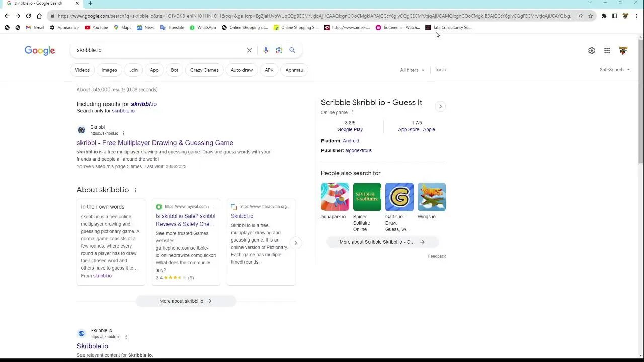Open App Store - Apple rating link
The image size is (644, 362).
417,130
